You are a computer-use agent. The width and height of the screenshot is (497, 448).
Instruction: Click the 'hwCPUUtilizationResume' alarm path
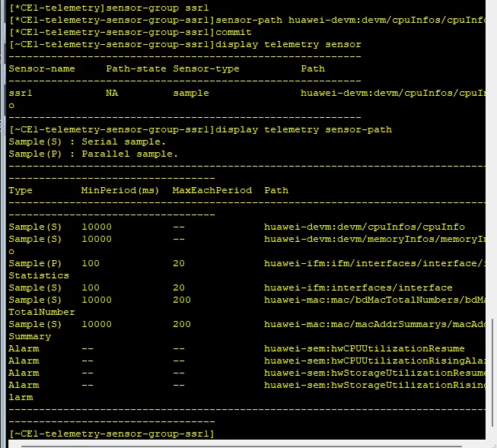tap(365, 348)
